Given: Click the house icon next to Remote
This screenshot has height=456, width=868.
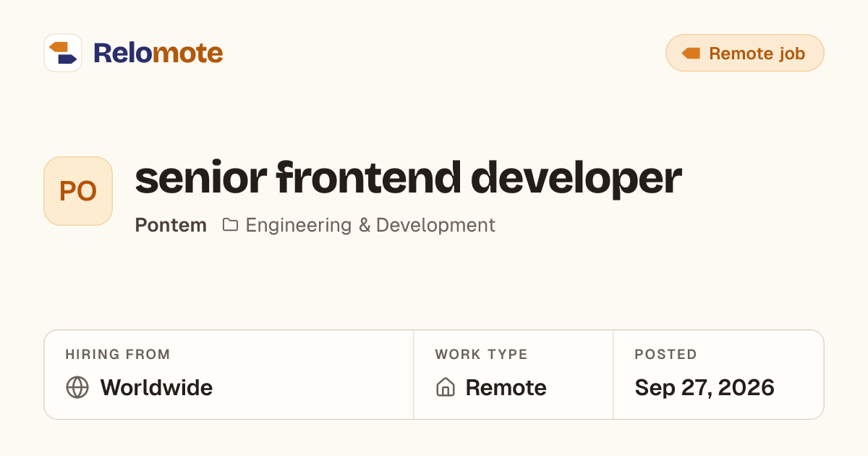Looking at the screenshot, I should click(446, 387).
